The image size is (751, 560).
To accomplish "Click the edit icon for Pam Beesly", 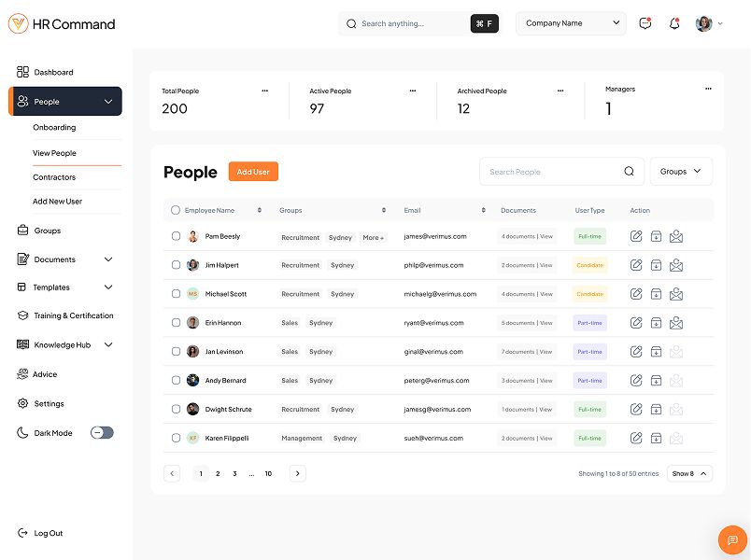I will pyautogui.click(x=636, y=237).
